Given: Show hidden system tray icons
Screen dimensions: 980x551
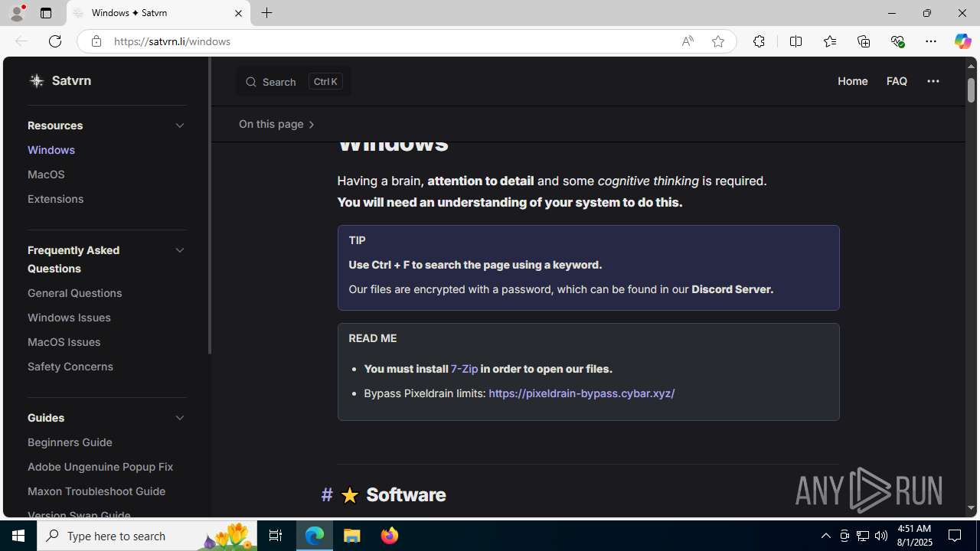Looking at the screenshot, I should 825,536.
